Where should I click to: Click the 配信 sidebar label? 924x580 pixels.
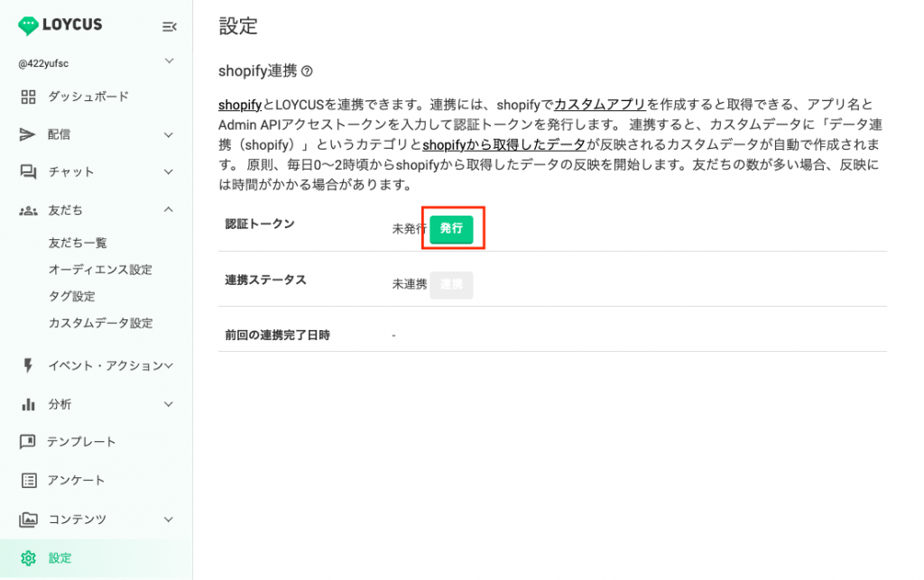coord(59,134)
